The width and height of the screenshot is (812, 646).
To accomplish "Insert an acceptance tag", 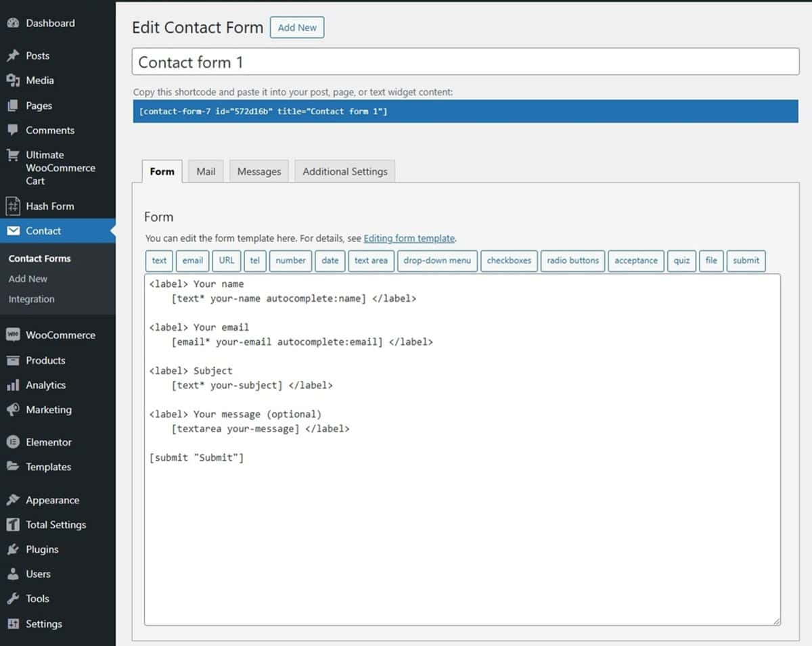I will (x=636, y=260).
